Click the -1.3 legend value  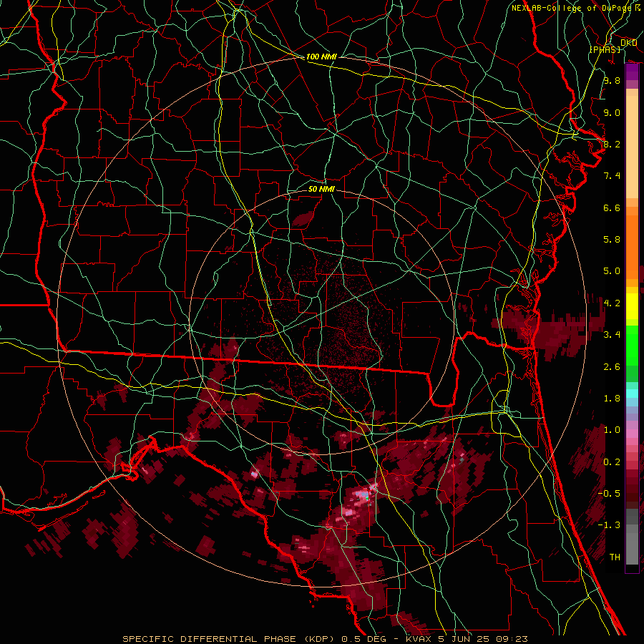pyautogui.click(x=609, y=525)
